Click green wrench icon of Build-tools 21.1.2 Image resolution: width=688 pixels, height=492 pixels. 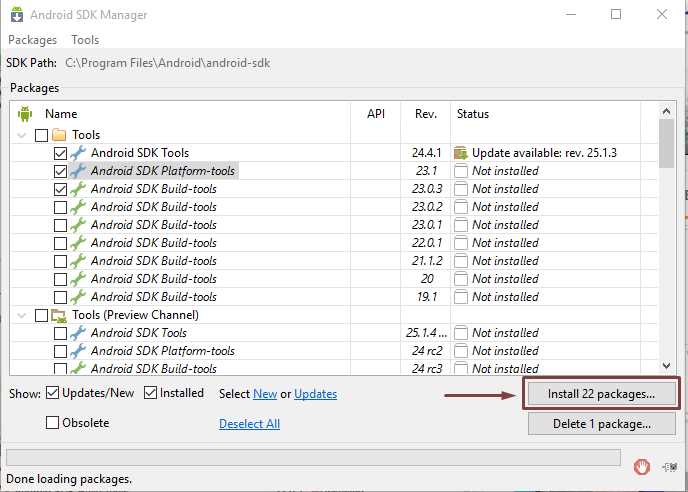pyautogui.click(x=78, y=261)
